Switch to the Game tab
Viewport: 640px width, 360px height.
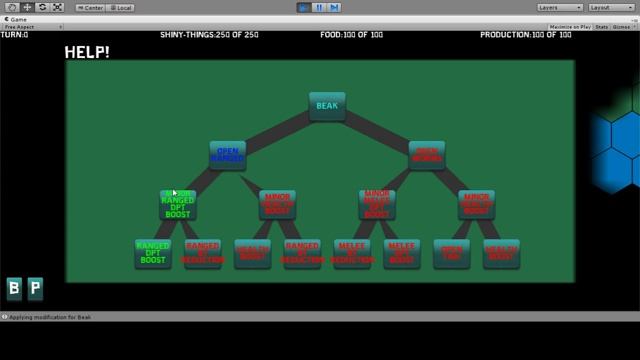[16, 19]
